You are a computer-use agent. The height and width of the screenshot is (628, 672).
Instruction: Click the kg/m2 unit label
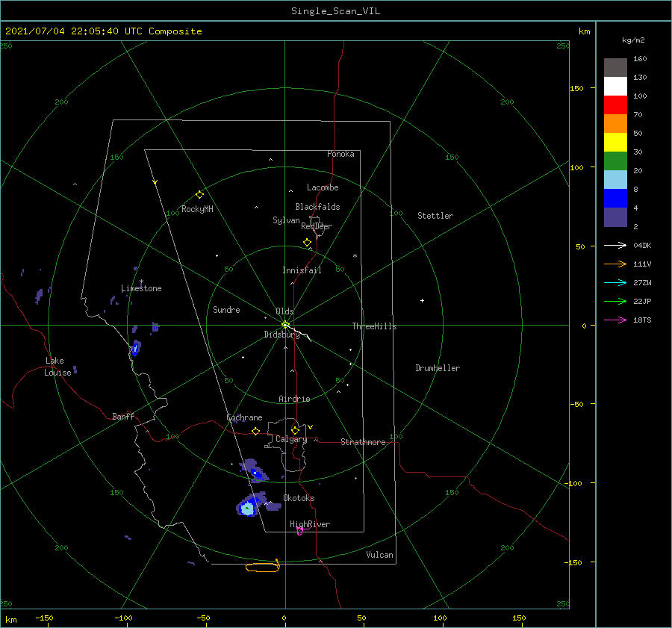point(633,40)
